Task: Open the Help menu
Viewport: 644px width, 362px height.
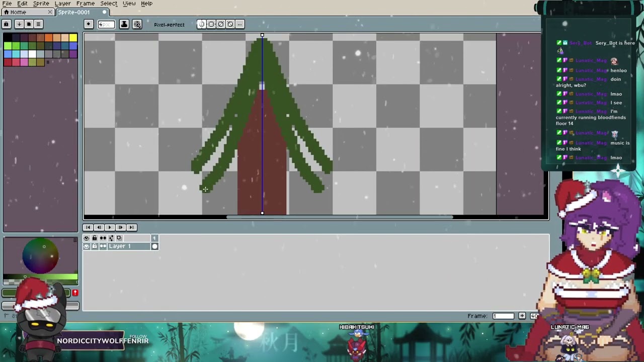Action: point(146,4)
